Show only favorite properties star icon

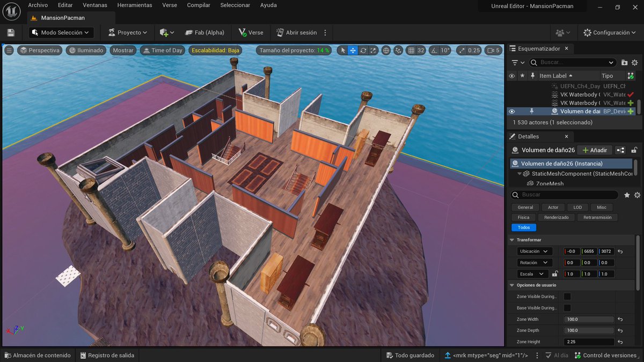627,195
